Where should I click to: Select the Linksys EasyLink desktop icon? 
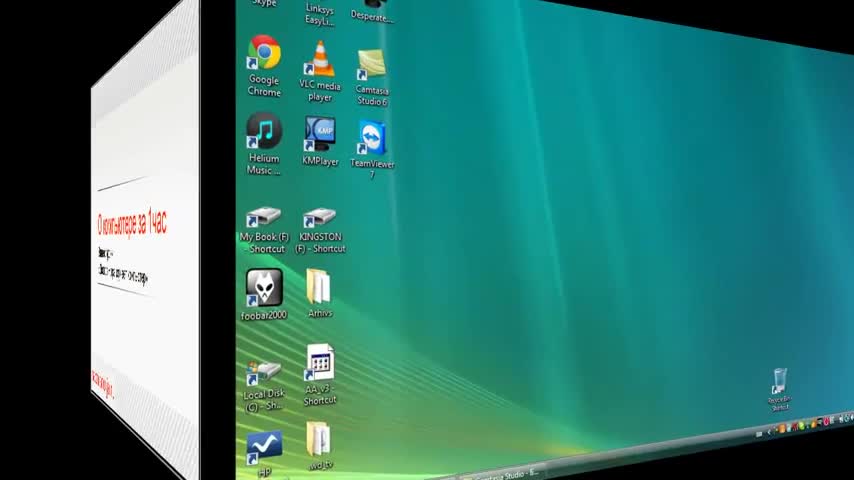click(x=320, y=14)
